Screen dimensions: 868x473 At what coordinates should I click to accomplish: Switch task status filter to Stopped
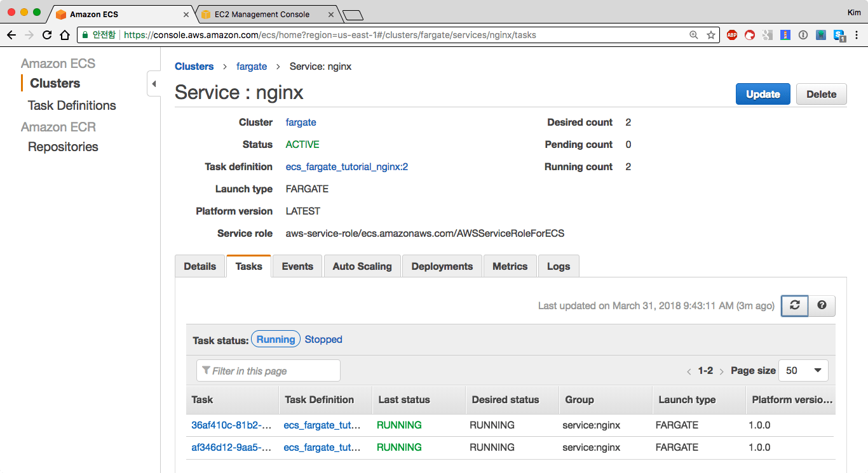tap(323, 340)
